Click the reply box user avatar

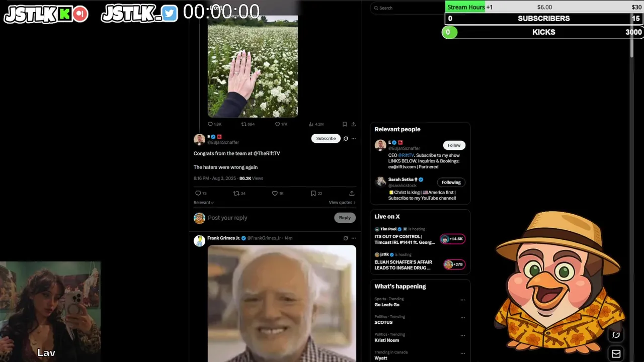point(199,218)
